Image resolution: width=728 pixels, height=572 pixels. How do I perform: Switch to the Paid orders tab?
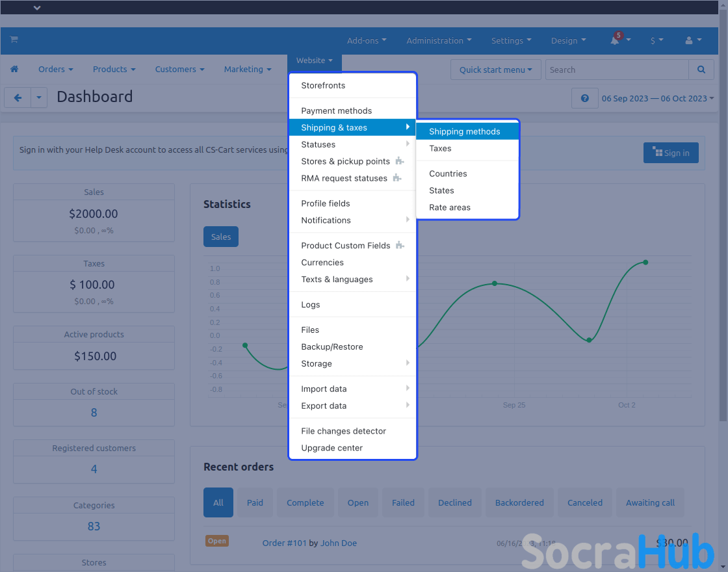255,502
